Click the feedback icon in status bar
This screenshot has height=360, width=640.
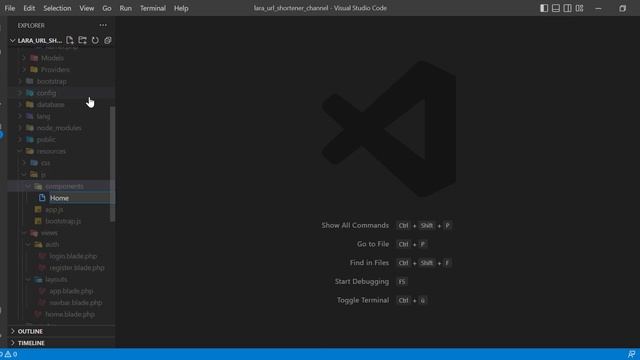click(631, 354)
